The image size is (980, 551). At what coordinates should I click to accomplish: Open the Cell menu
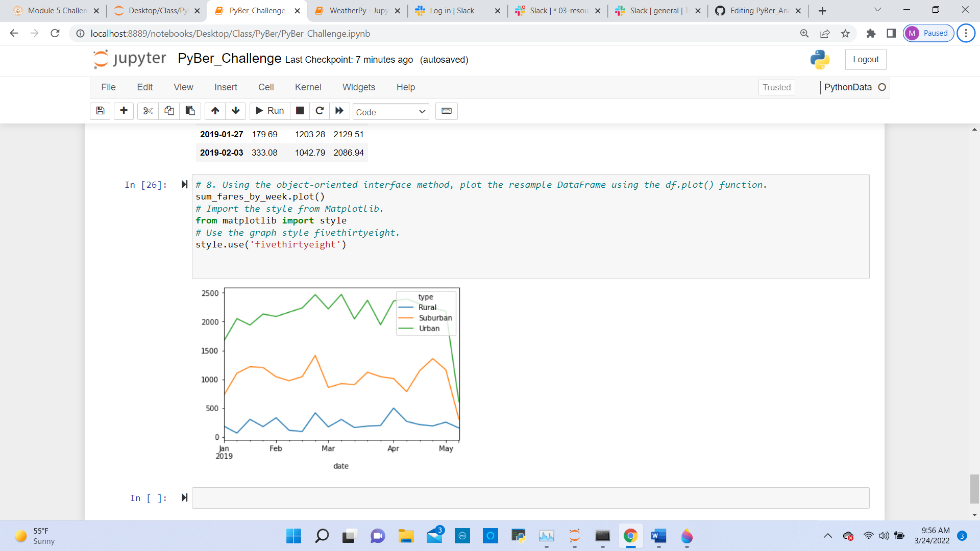click(x=266, y=87)
